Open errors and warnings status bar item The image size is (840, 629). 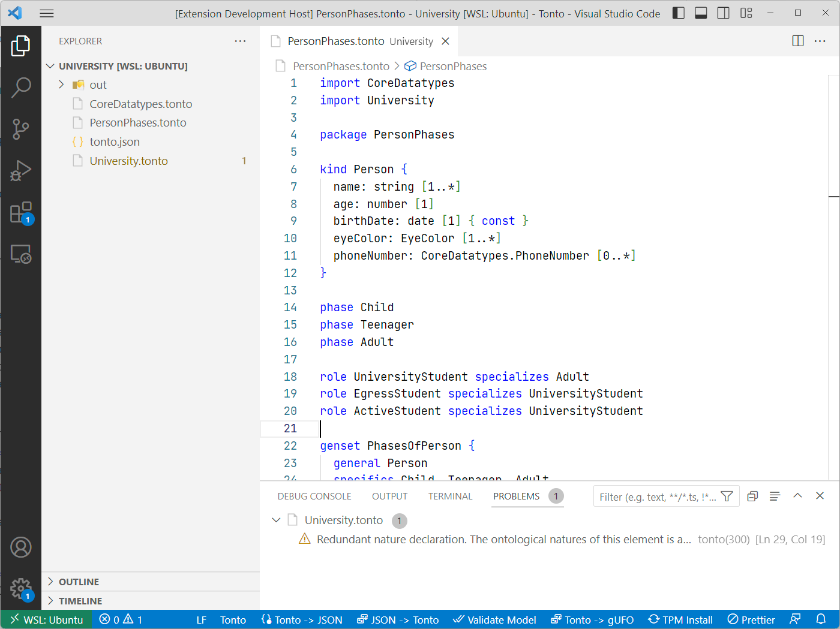(x=121, y=619)
